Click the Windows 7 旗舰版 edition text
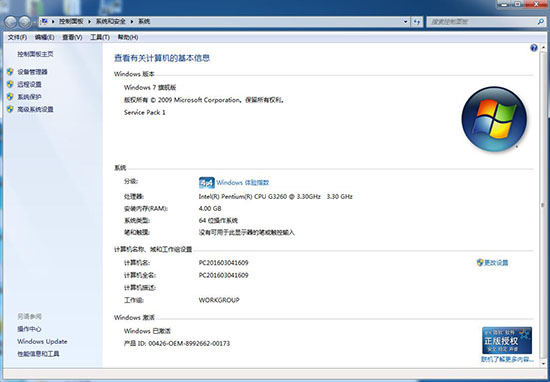This screenshot has height=382, width=550. point(150,87)
